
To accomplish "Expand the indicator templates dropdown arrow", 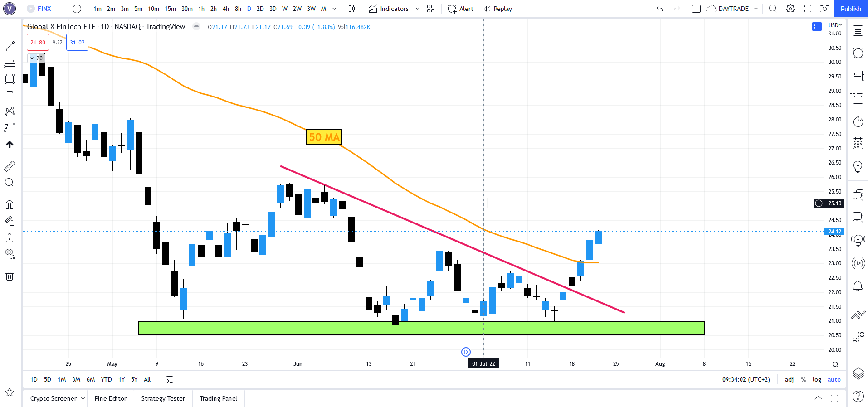I will point(418,9).
